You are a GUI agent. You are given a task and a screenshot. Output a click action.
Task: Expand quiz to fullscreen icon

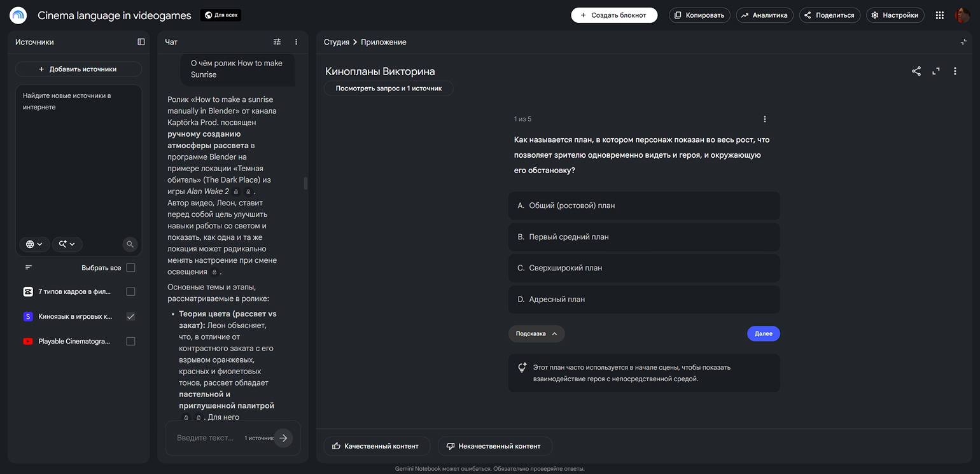(x=936, y=71)
